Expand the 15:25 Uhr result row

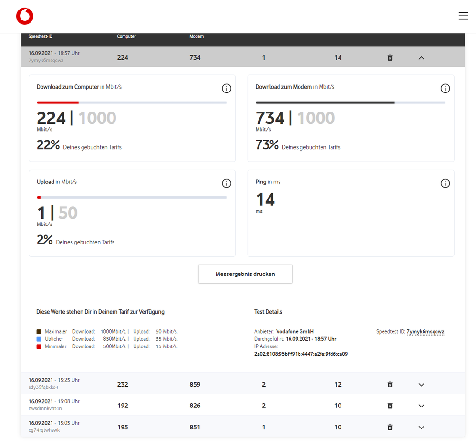421,385
